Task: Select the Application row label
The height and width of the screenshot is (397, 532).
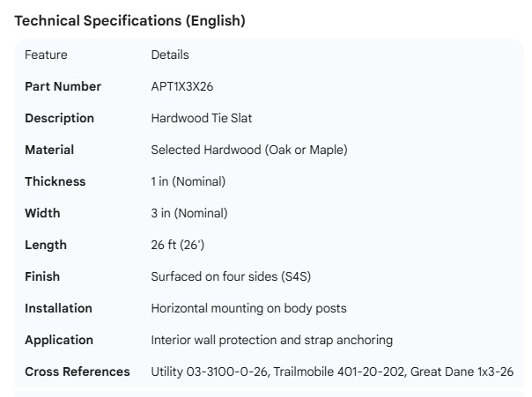Action: pyautogui.click(x=59, y=340)
